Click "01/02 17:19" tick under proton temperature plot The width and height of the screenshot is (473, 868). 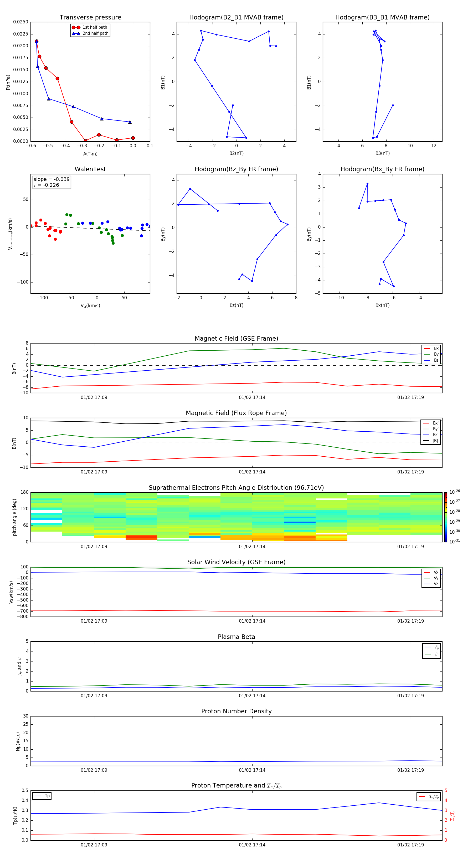410,845
